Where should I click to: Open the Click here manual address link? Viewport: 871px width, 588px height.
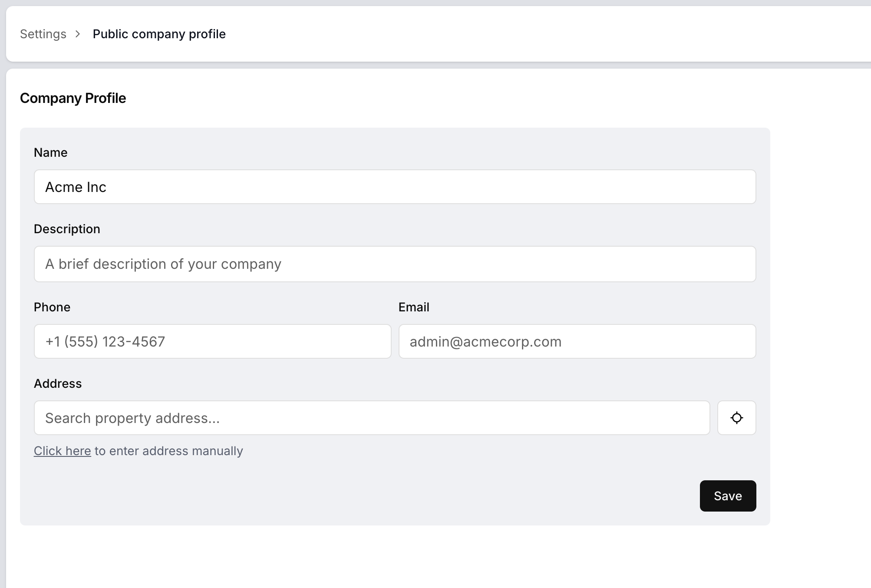click(63, 451)
